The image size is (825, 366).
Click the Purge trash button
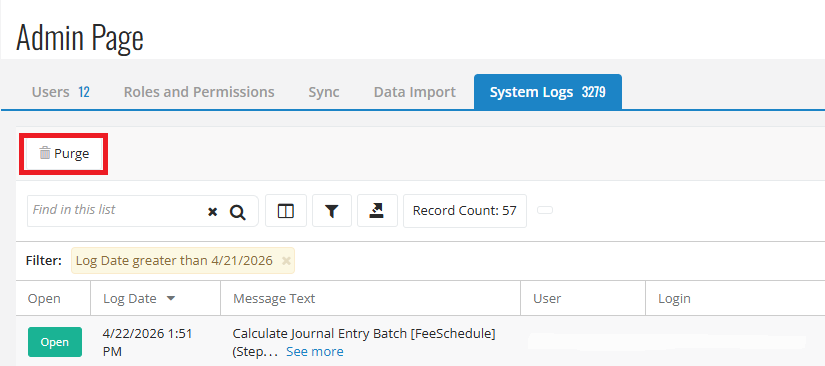[64, 154]
